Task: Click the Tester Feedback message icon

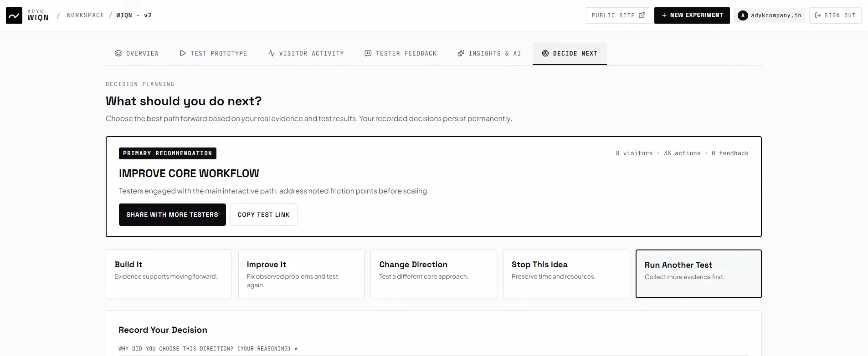Action: click(x=368, y=53)
